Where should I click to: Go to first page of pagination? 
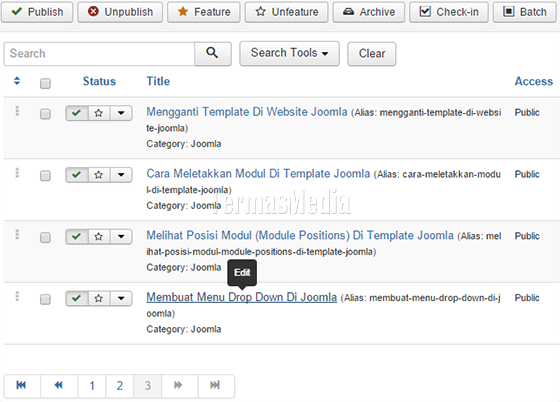22,385
